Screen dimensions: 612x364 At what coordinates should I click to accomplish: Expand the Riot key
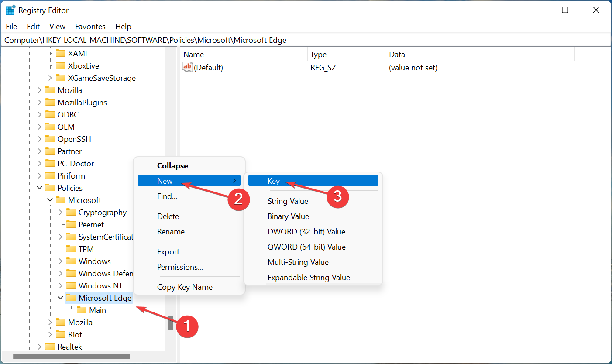click(50, 335)
